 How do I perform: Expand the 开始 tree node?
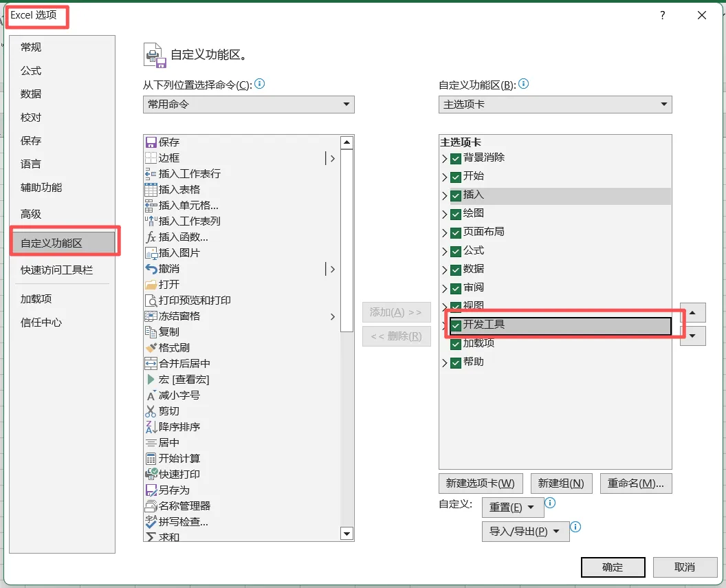pos(445,177)
